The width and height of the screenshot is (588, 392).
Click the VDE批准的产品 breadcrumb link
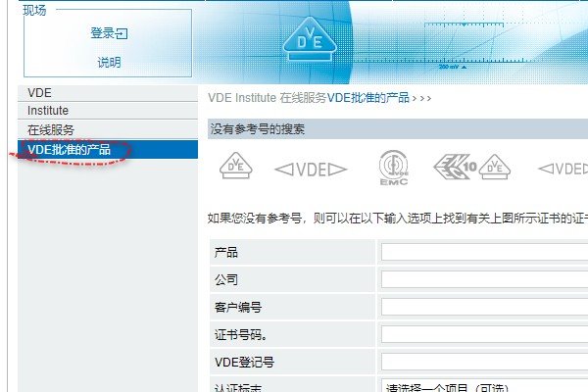pyautogui.click(x=367, y=98)
